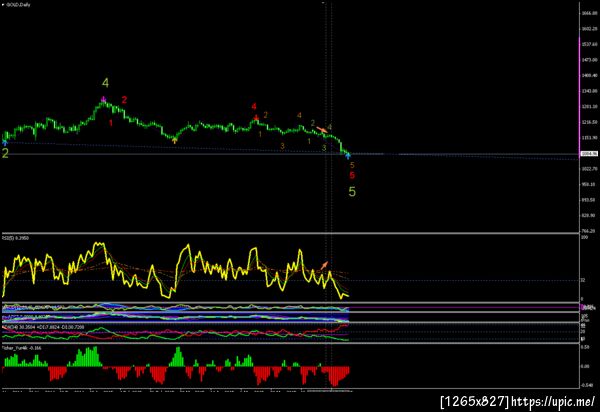Screen dimensions: 600x412
Task: Select the large green wave label 4 above the peak
Action: [105, 83]
